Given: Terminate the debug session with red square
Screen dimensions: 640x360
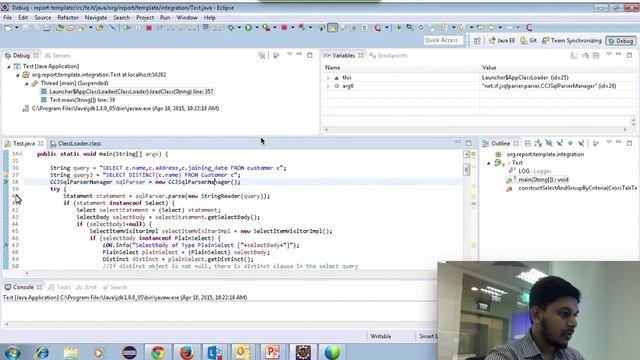Looking at the screenshot, I should pos(149,28).
